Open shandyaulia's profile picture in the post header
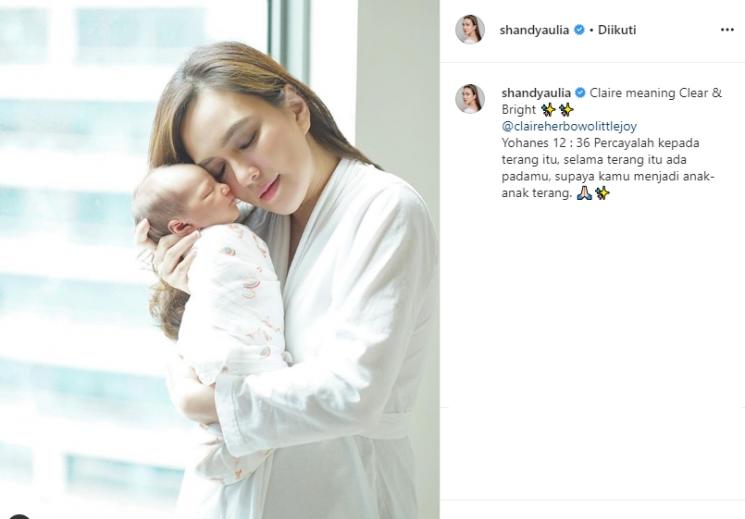 point(470,29)
